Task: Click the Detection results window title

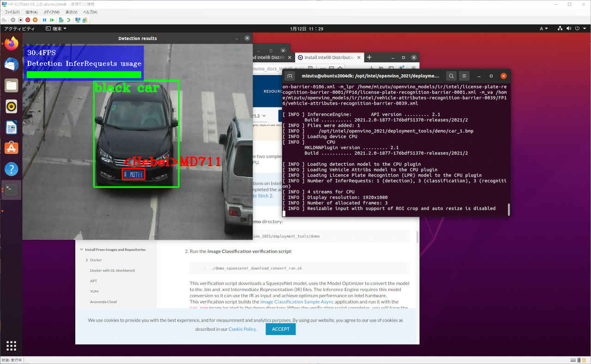Action: coord(138,38)
